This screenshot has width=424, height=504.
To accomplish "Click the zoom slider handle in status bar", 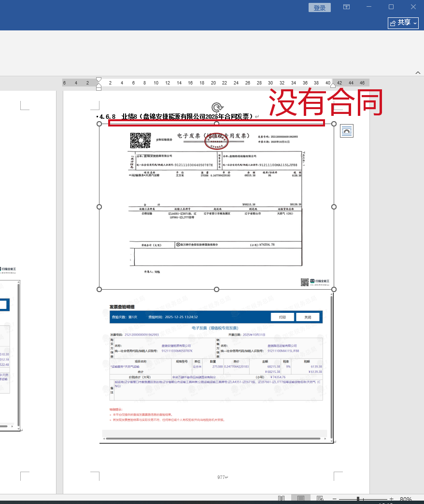I will 358,499.
